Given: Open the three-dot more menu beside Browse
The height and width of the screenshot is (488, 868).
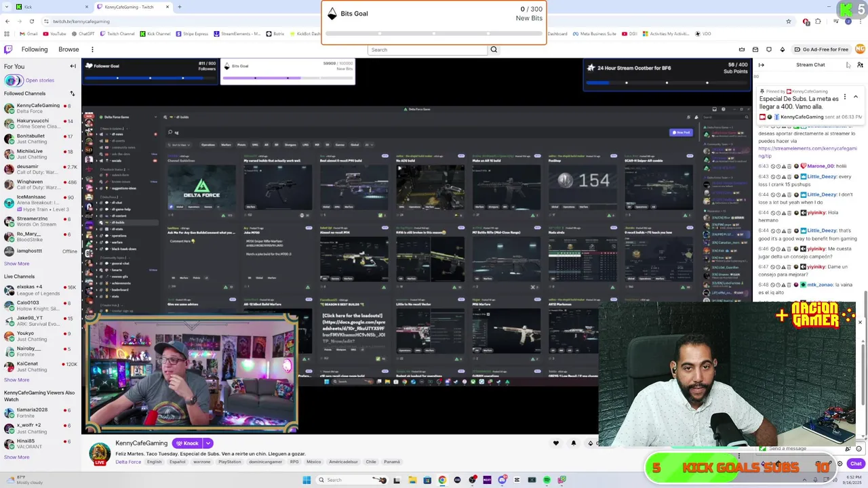Looking at the screenshot, I should click(92, 49).
